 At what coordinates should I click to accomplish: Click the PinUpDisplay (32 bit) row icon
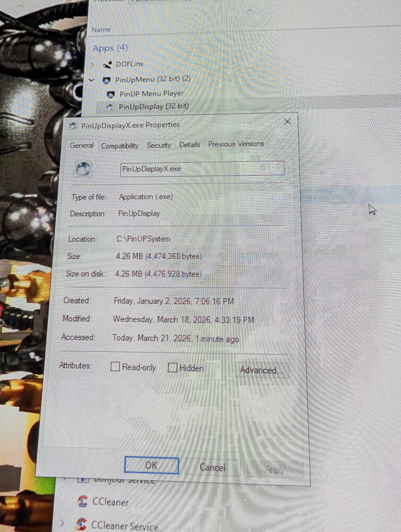click(x=110, y=107)
